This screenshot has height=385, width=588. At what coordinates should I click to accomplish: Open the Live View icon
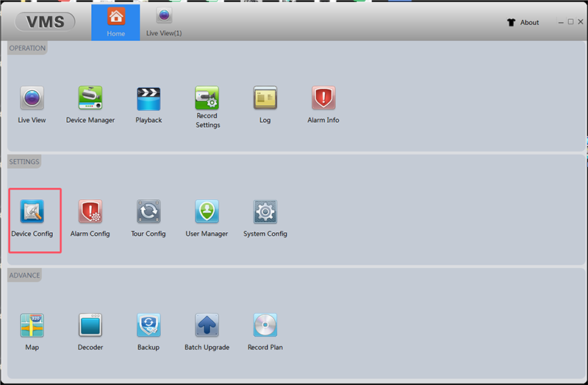pyautogui.click(x=32, y=98)
